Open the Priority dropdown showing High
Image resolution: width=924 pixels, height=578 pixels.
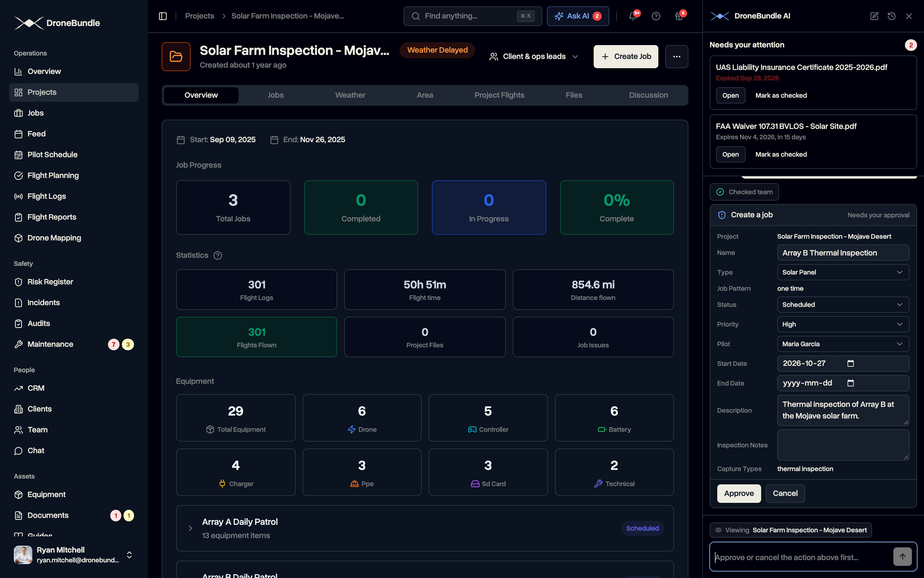[x=843, y=324]
